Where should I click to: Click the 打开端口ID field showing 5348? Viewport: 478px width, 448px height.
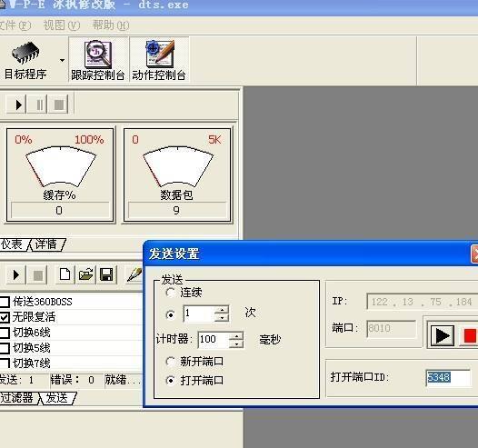pos(448,378)
